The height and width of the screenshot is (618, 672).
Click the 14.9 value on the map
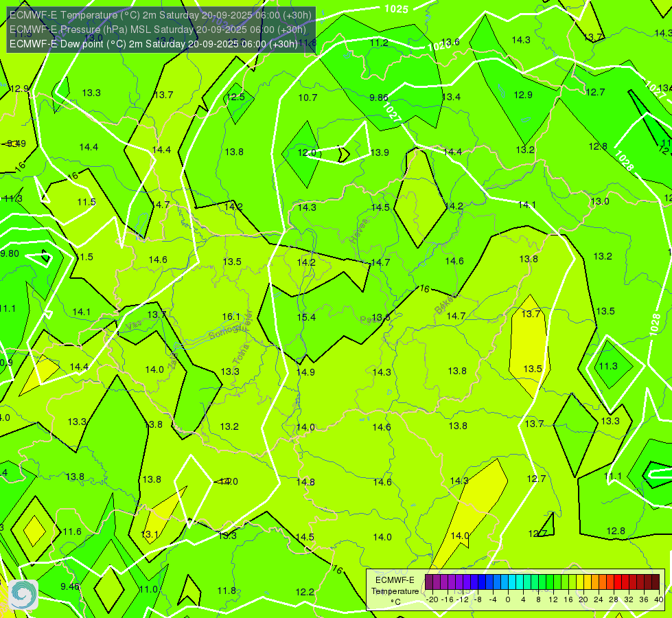coord(305,371)
